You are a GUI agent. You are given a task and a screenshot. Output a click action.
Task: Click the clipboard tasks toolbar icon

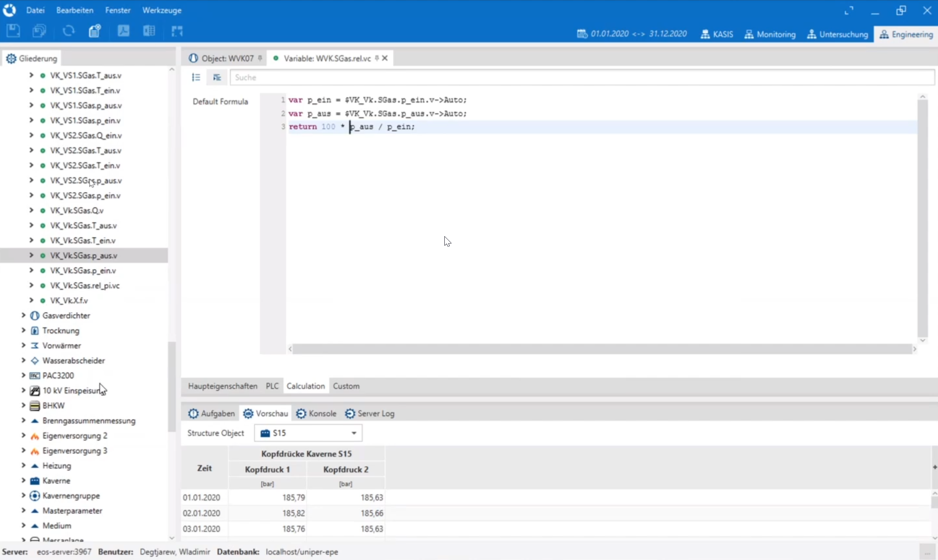(x=95, y=31)
